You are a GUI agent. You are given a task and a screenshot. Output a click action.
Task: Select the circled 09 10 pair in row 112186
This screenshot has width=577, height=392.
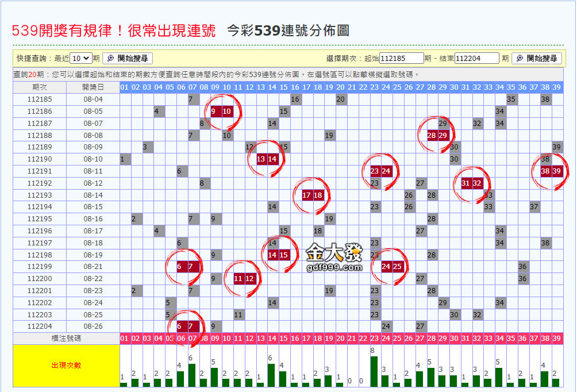click(x=221, y=111)
